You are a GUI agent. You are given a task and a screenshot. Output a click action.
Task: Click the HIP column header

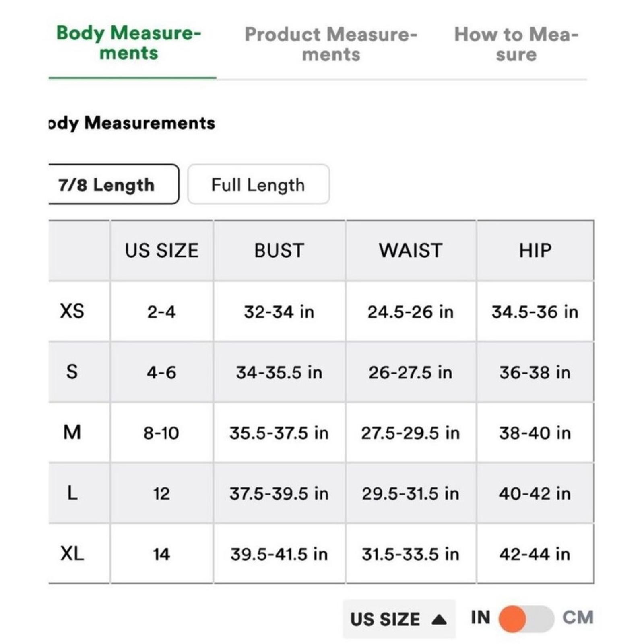[535, 250]
